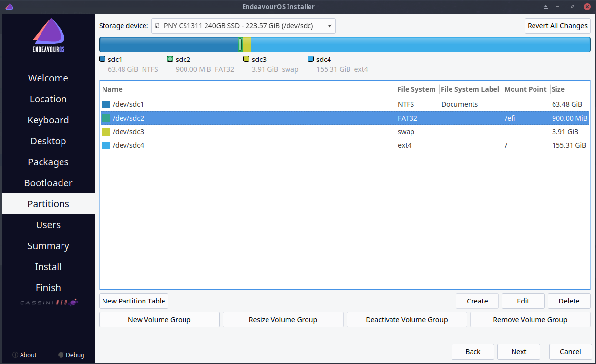Open the Storage device dropdown

[243, 26]
